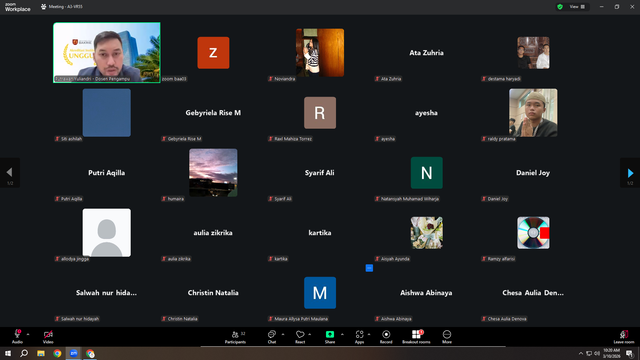Image resolution: width=640 pixels, height=360 pixels.
Task: Click the small blue ellipsis button above Aishwa Abinaya
Action: click(x=369, y=268)
